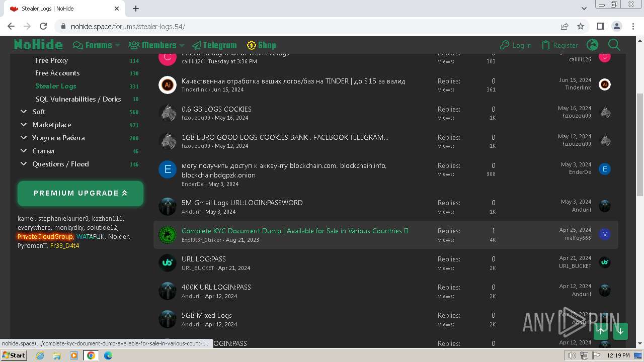Image resolution: width=644 pixels, height=362 pixels.
Task: Click the NoHide site logo
Action: (38, 45)
